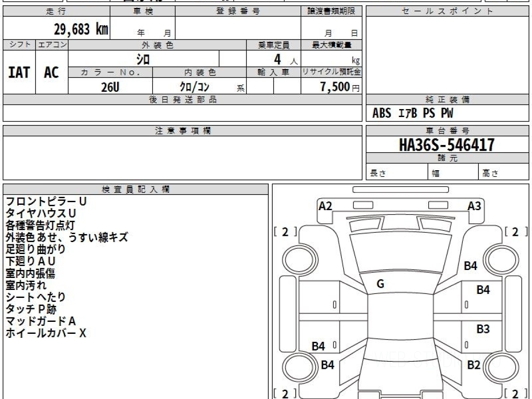The image size is (532, 399).
Task: Select the フロントピラーU inspector note
Action: point(46,201)
